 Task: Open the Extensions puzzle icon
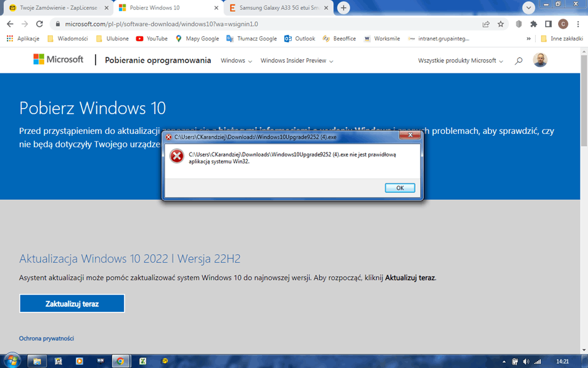(x=534, y=24)
